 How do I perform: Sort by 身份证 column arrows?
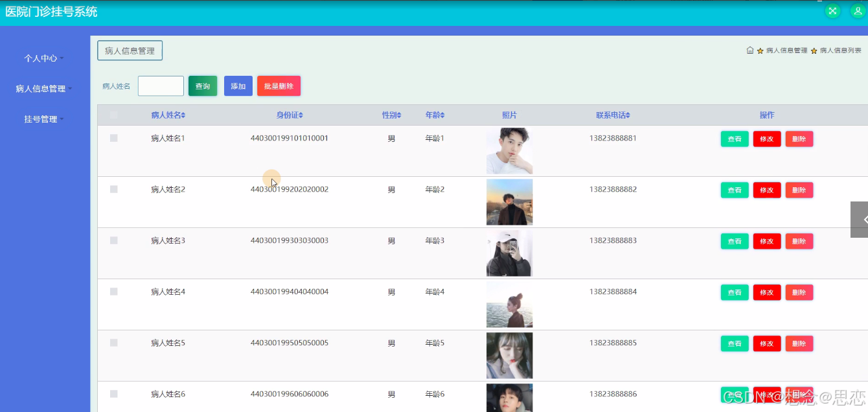tap(301, 115)
